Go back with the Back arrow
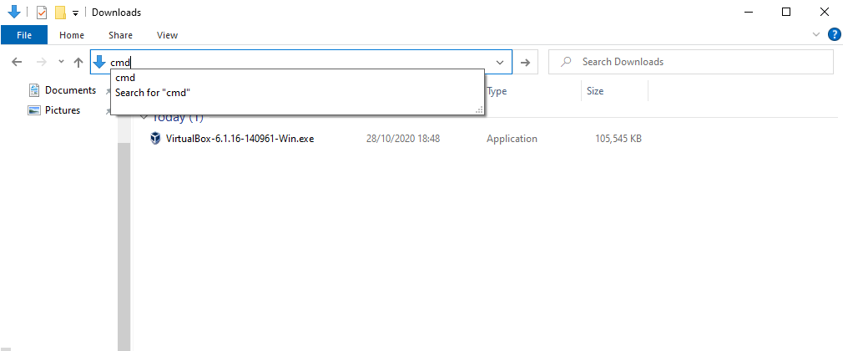 (17, 62)
